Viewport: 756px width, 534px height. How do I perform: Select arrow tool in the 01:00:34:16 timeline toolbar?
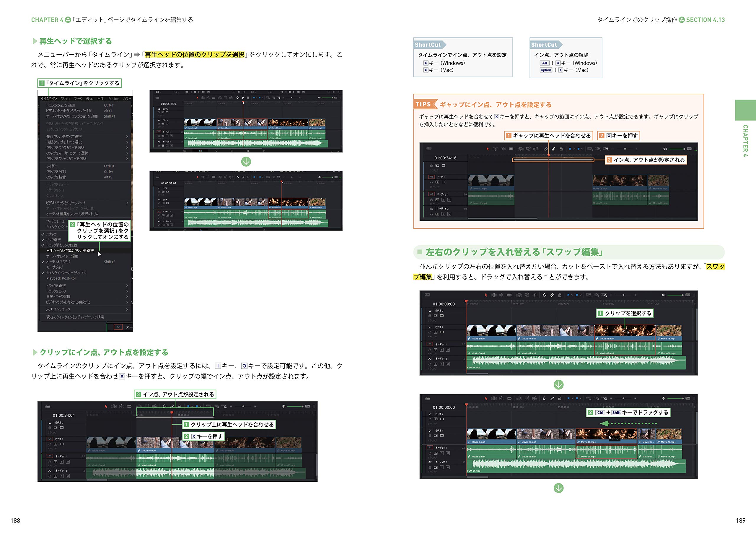tap(488, 149)
